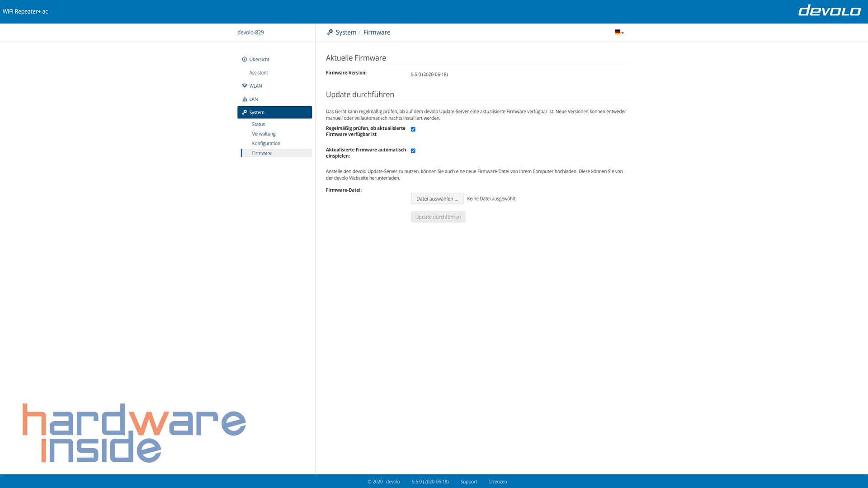Click the Firmware-Datei label

344,190
